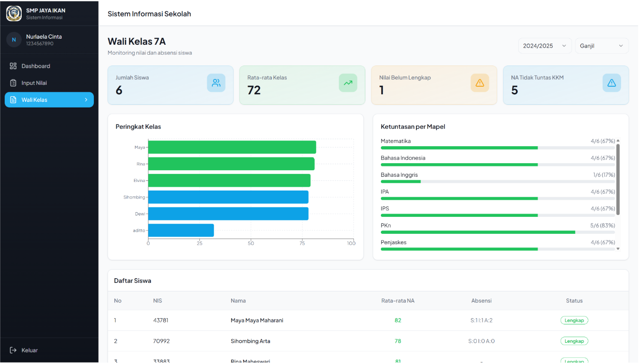Open the 2024/2025 academic year dropdown

pos(545,46)
